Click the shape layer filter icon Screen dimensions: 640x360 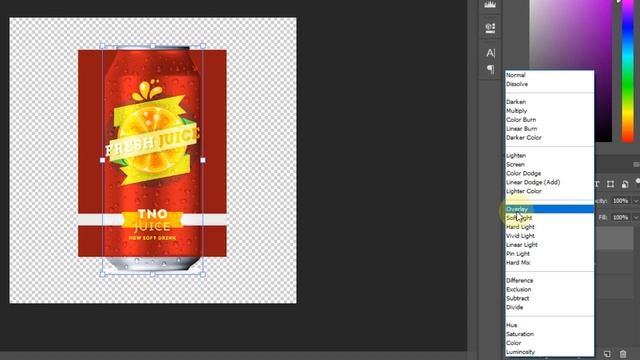610,184
